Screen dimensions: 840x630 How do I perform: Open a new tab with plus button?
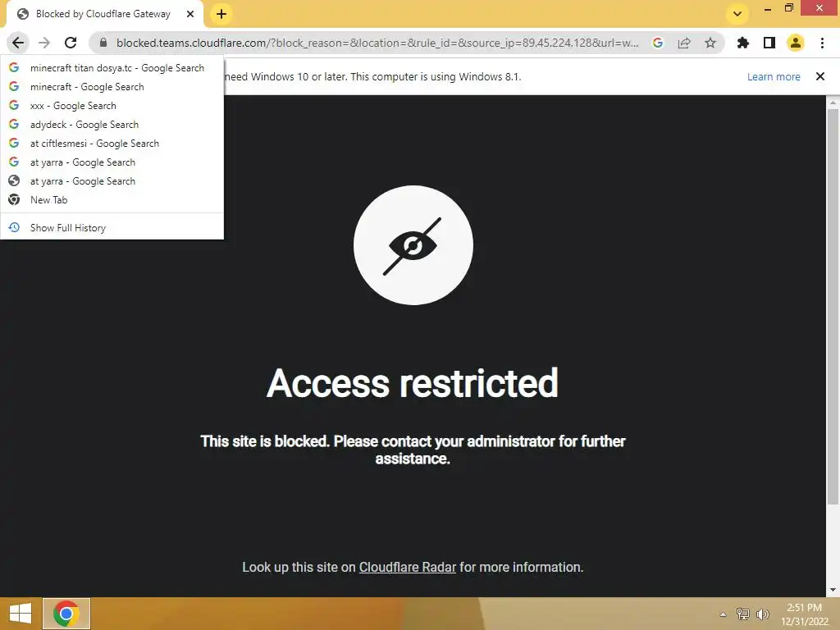click(221, 14)
